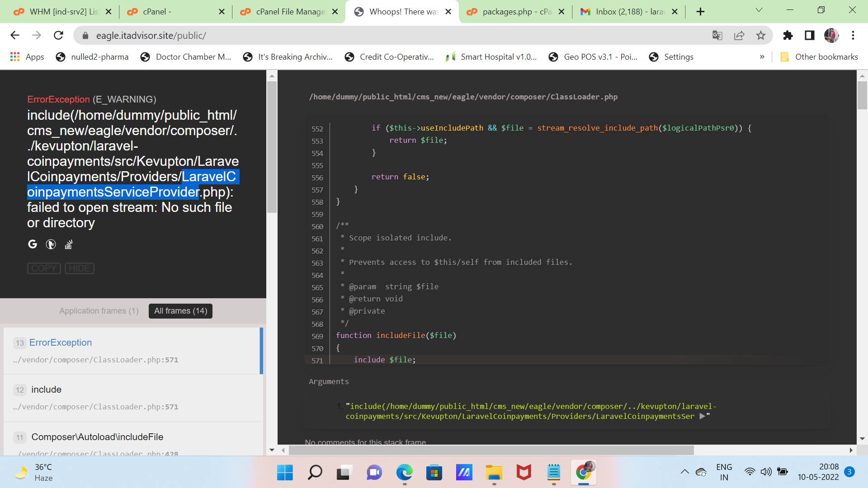868x488 pixels.
Task: Open Windows taskbar Search
Action: click(315, 473)
